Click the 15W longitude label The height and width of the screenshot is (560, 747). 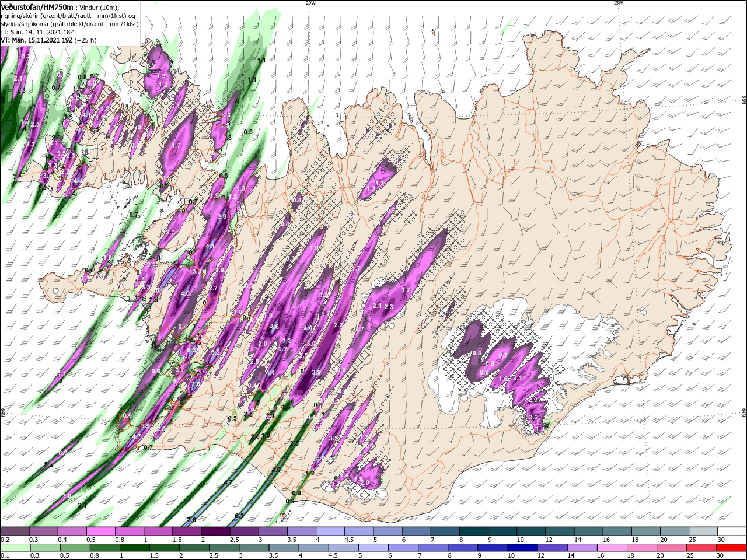coord(617,3)
